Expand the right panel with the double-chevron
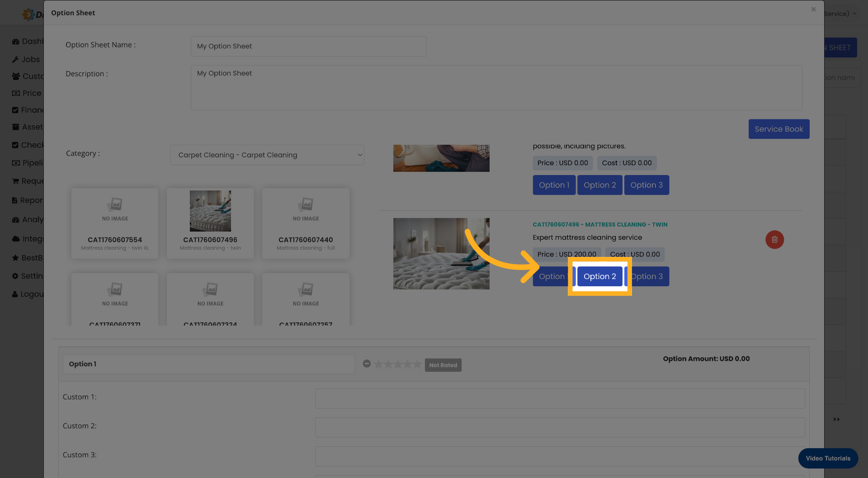This screenshot has height=478, width=868. [836, 419]
